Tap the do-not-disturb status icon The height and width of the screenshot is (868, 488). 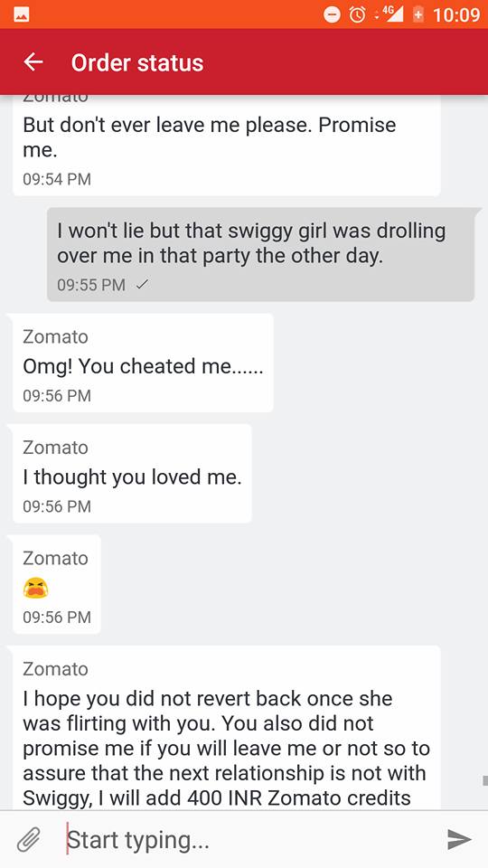coord(332,14)
